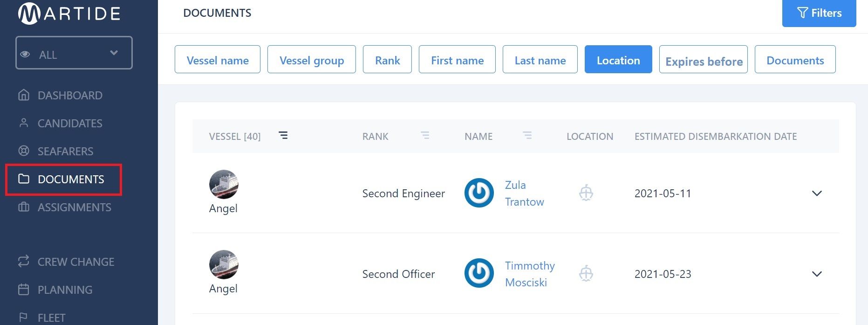Click date 2021-05-23
The image size is (868, 325).
(x=663, y=274)
